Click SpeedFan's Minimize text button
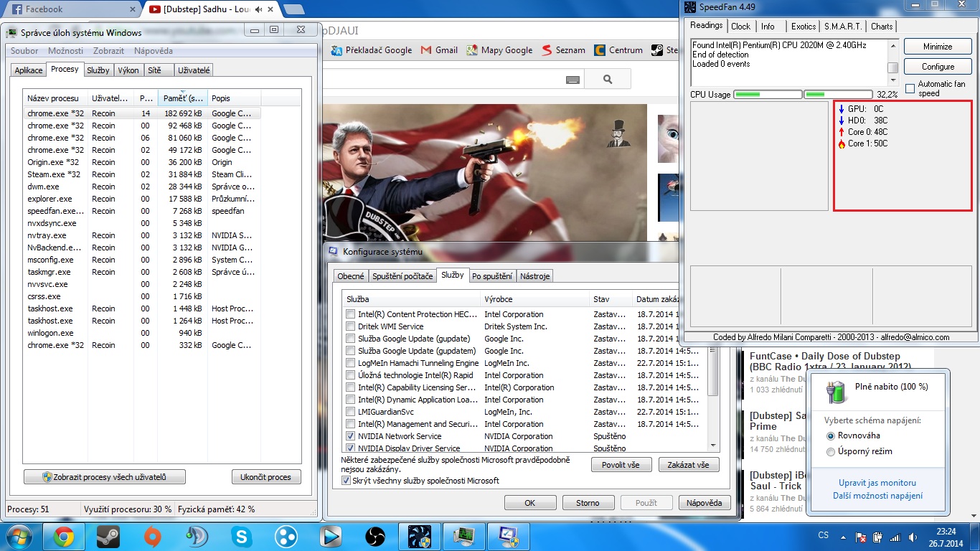This screenshot has height=551, width=980. 938,47
